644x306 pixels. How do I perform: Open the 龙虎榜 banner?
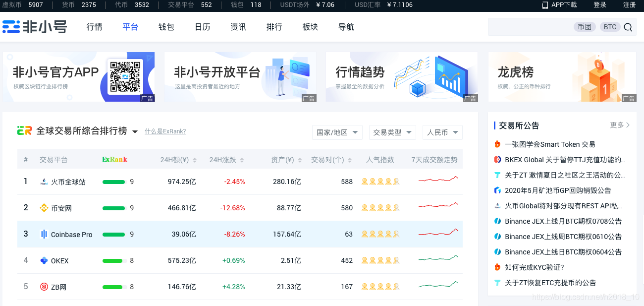(x=562, y=77)
